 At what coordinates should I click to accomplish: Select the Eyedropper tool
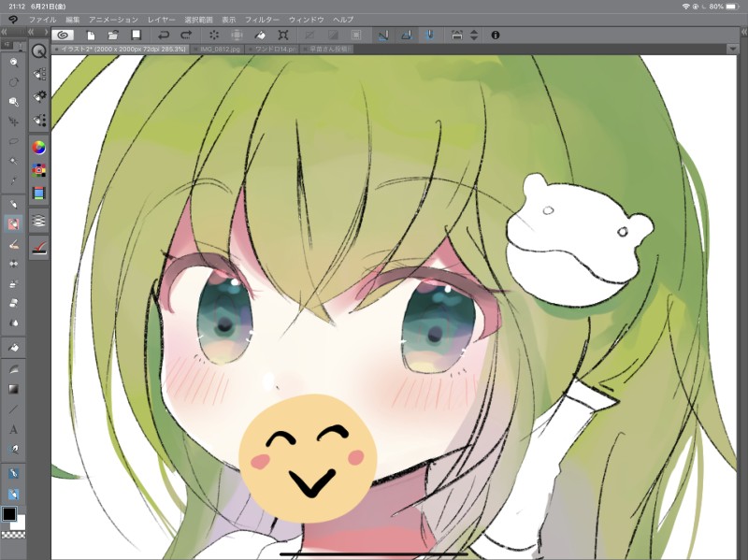click(14, 180)
